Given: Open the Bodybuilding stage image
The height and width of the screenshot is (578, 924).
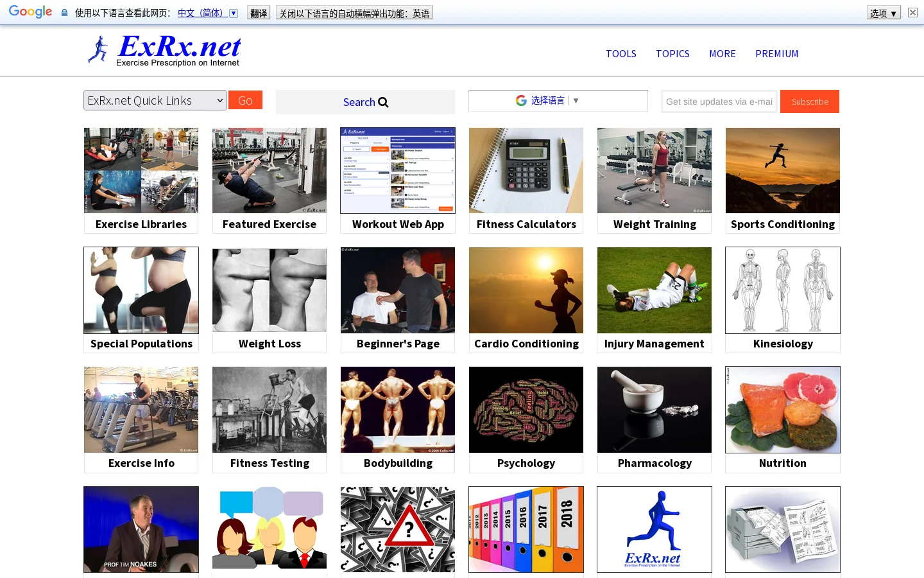Looking at the screenshot, I should click(x=398, y=410).
